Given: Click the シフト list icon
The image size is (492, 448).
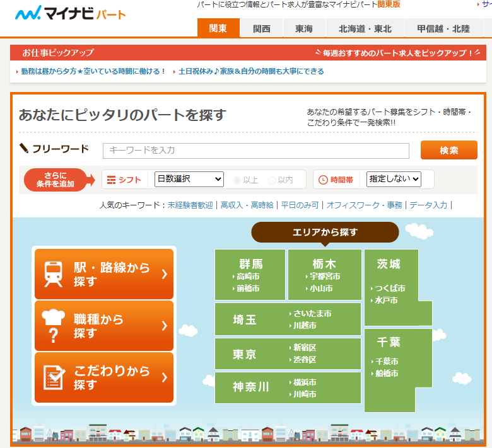Looking at the screenshot, I should 112,180.
